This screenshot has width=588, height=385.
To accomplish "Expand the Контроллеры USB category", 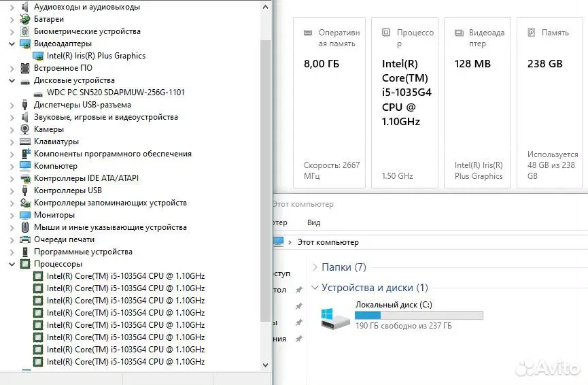I will [x=12, y=190].
